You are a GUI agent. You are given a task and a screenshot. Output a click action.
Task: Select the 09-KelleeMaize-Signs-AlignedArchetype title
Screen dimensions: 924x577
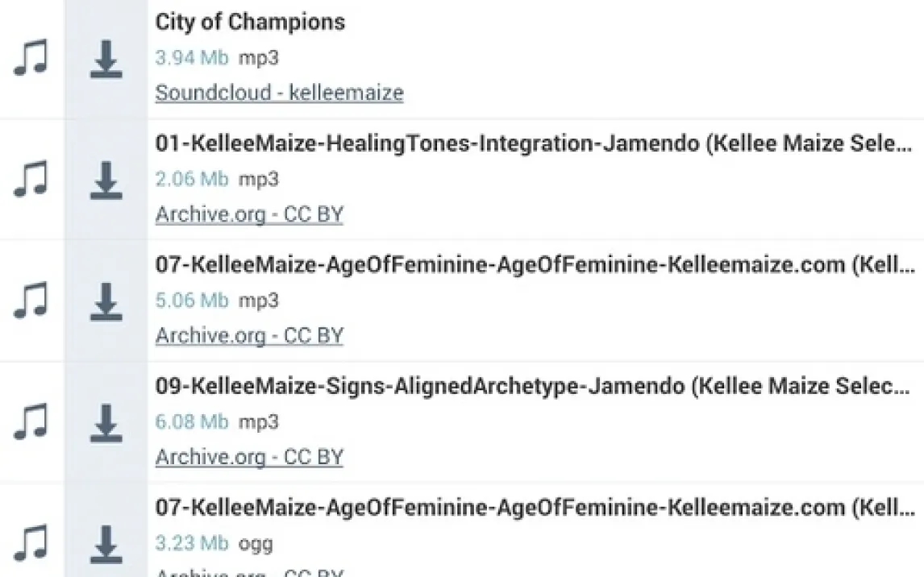pos(532,387)
